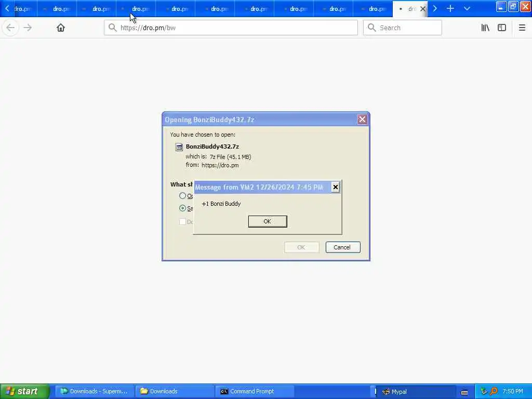
Task: Click the green system tray icon
Action: [484, 391]
